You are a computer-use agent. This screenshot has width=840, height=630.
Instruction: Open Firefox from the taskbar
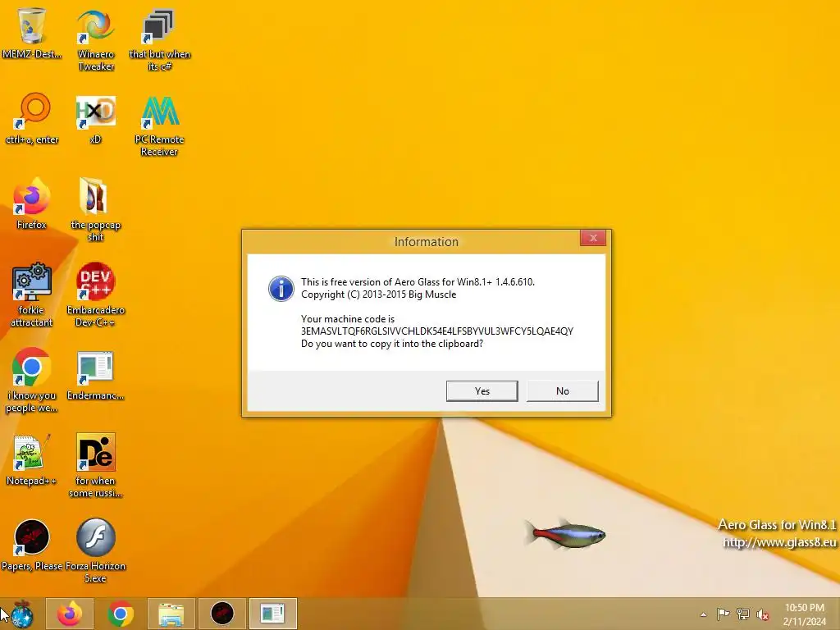[x=70, y=614]
